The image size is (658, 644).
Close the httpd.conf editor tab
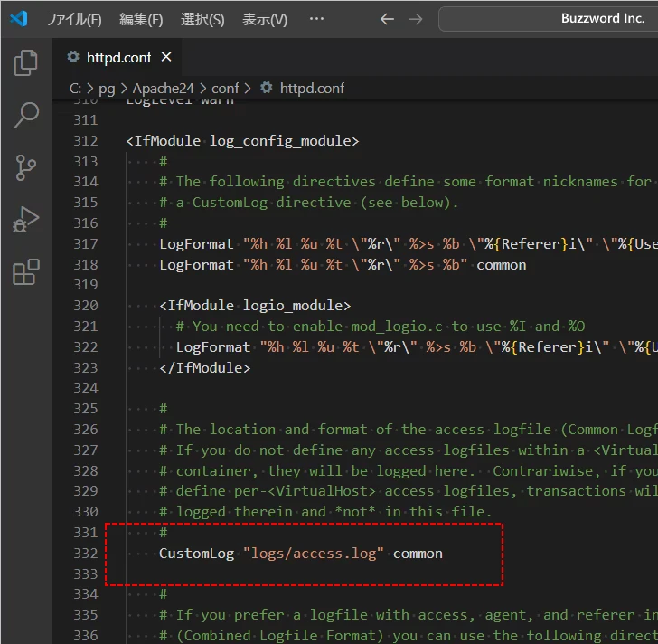166,57
